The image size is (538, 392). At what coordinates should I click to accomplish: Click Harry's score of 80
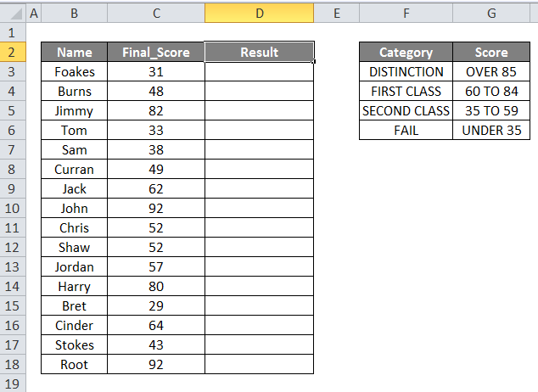(156, 287)
